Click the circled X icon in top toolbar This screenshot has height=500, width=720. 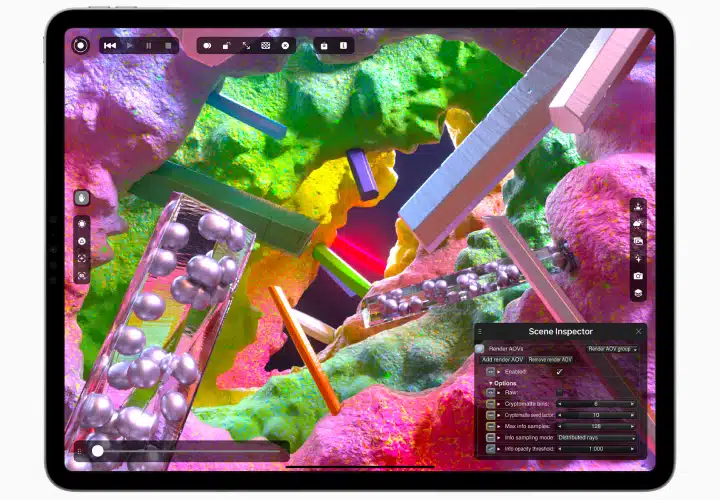285,45
